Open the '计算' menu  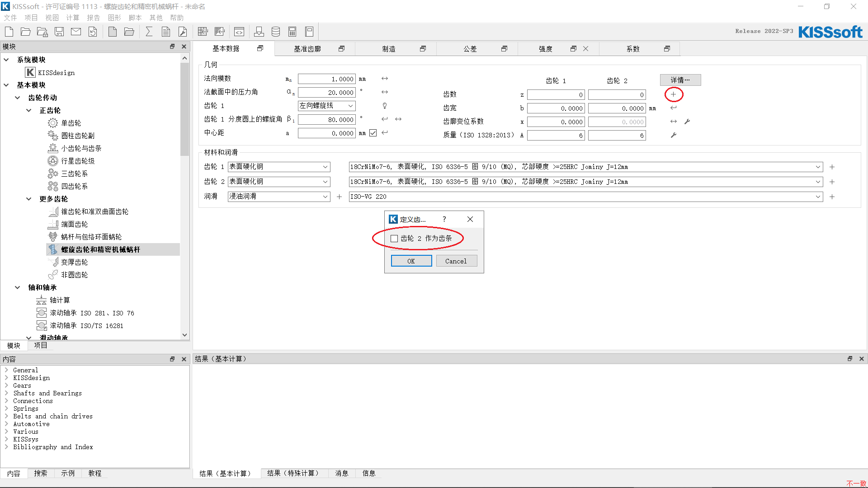click(73, 18)
